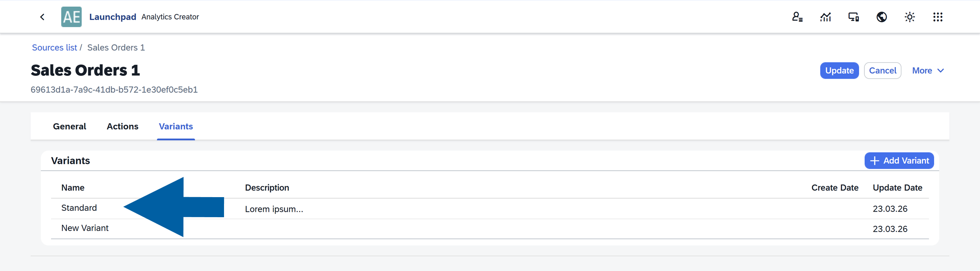This screenshot has width=980, height=271.
Task: Click the AE app logo
Action: pos(71,17)
